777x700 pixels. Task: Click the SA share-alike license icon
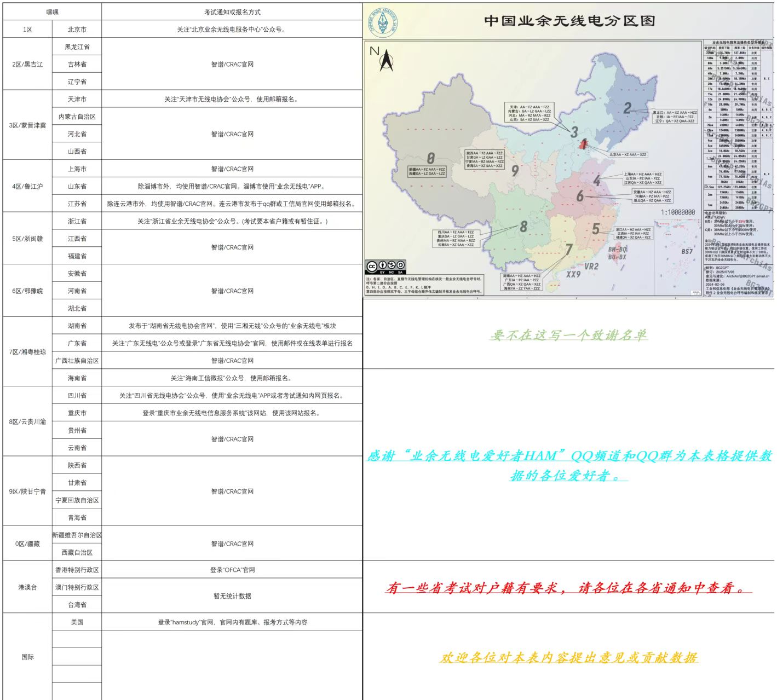401,265
